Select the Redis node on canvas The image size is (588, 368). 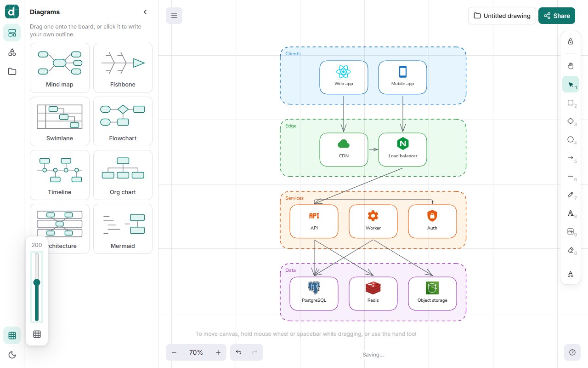[373, 293]
